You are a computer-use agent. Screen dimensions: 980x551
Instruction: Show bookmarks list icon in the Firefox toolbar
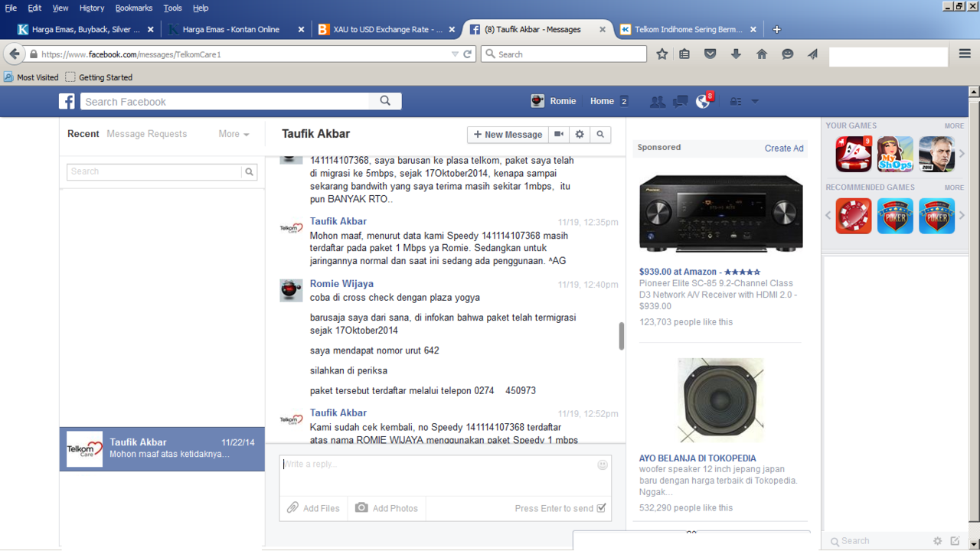(x=684, y=54)
